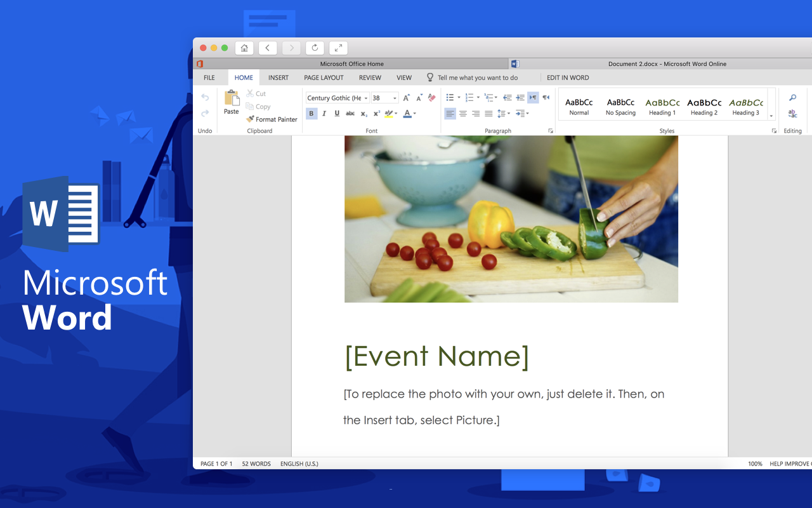Image resolution: width=812 pixels, height=508 pixels.
Task: Expand the highlight color dropdown arrow
Action: [396, 114]
